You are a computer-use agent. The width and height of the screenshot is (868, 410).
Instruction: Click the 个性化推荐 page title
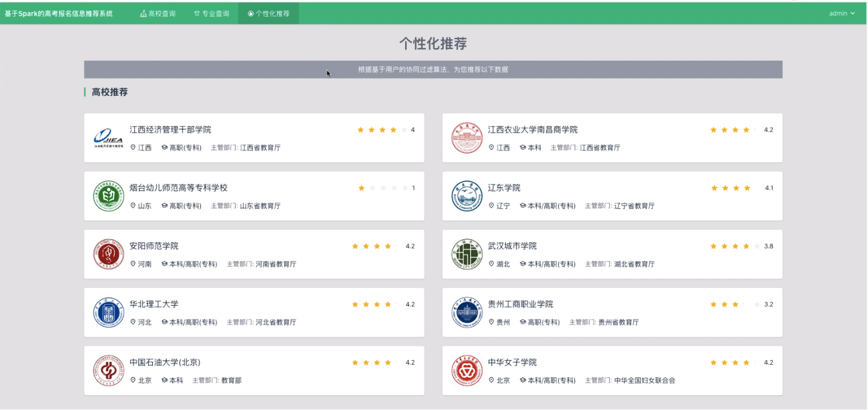[x=433, y=43]
